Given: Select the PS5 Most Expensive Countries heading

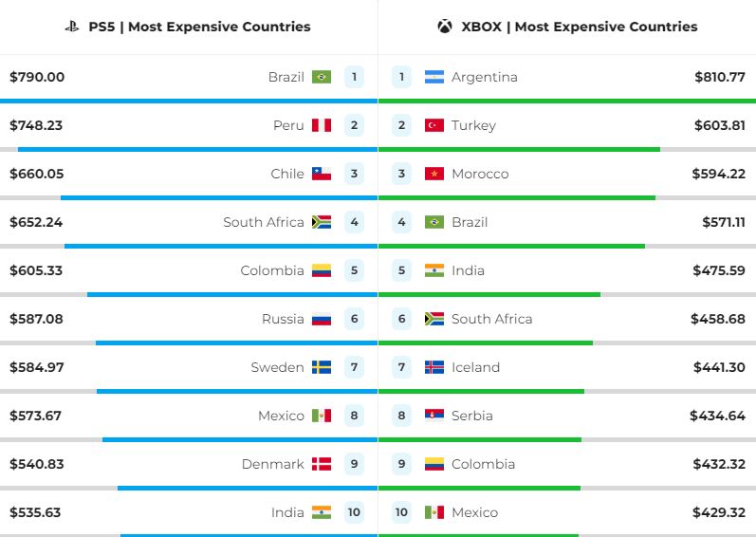Looking at the screenshot, I should coord(199,27).
